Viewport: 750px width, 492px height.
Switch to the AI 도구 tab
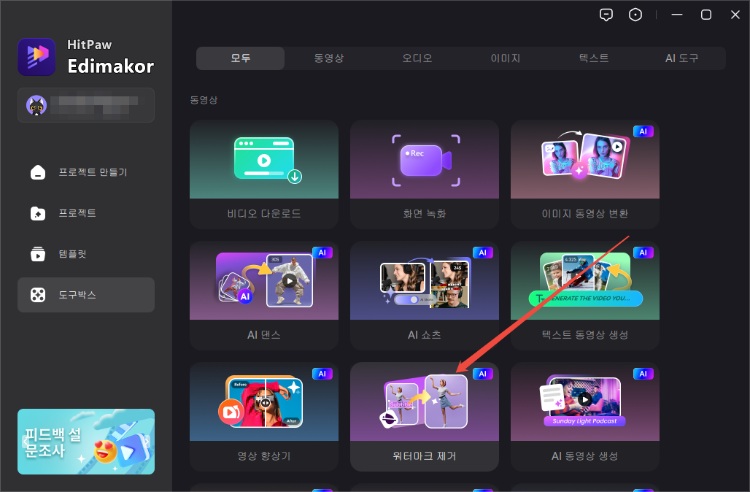point(682,58)
